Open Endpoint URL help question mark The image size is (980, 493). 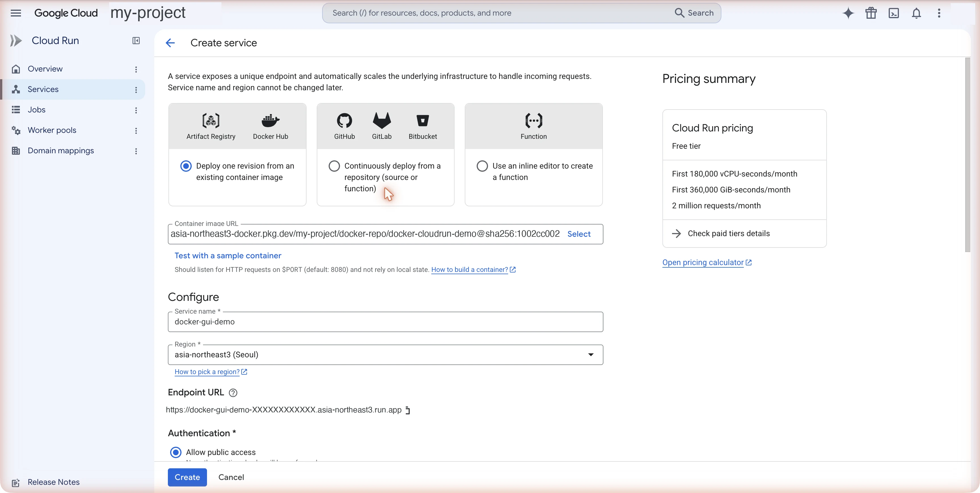point(233,393)
